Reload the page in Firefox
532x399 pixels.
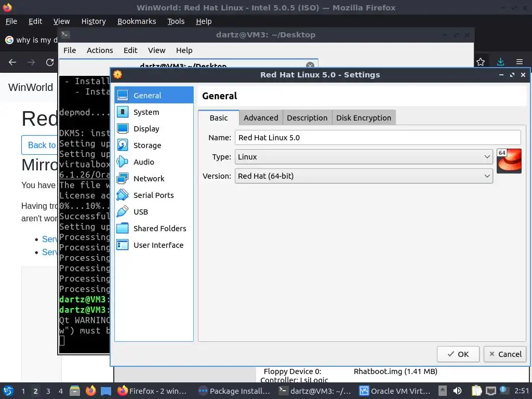tap(50, 62)
